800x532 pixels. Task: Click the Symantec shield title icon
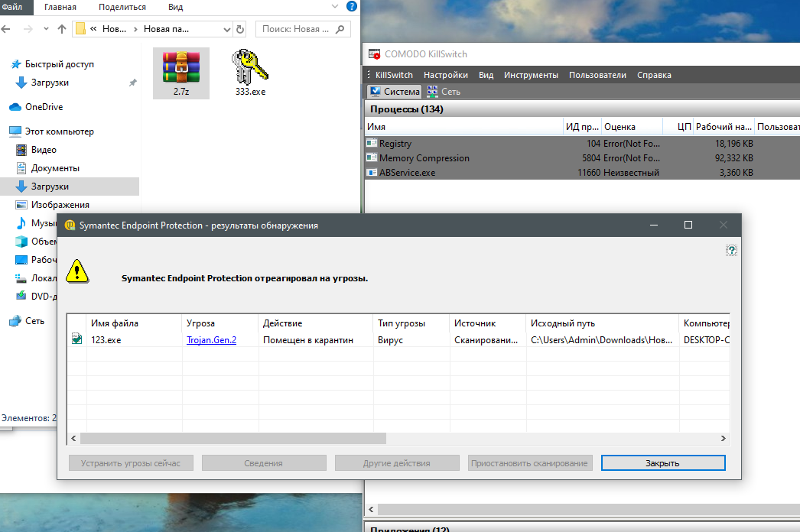click(x=70, y=225)
